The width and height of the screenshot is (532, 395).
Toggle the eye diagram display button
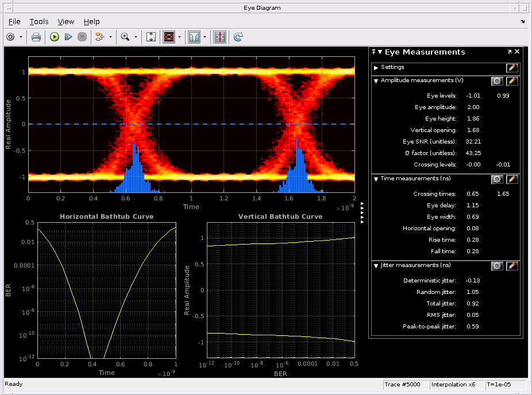click(169, 37)
